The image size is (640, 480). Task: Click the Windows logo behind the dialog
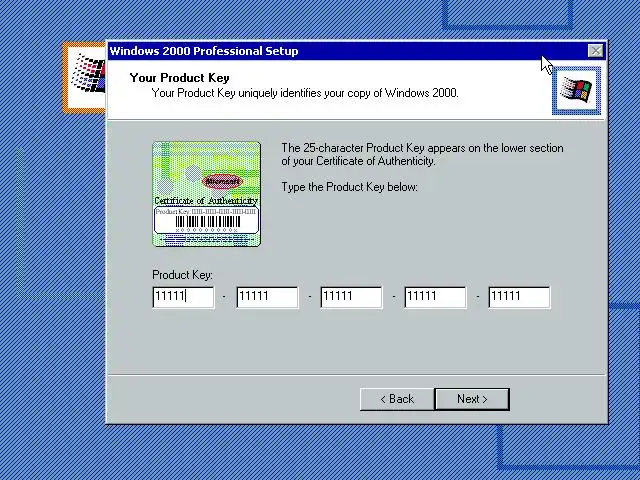[85, 77]
